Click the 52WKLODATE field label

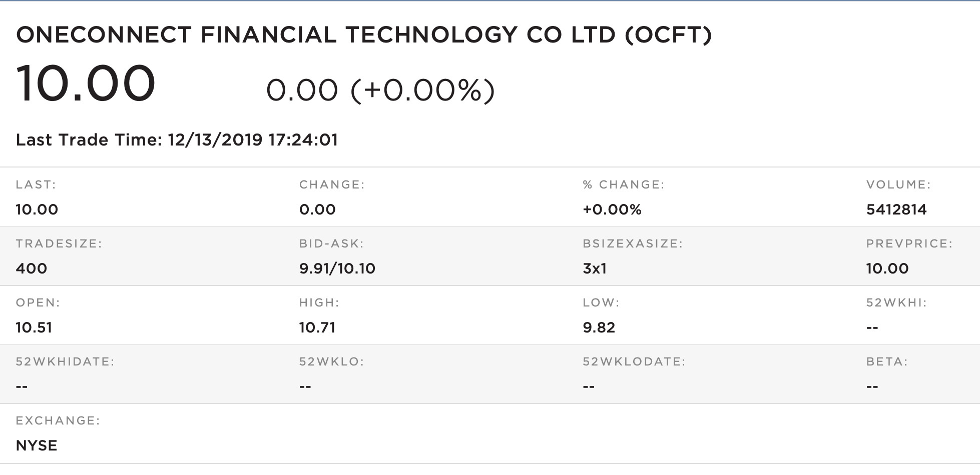point(634,362)
